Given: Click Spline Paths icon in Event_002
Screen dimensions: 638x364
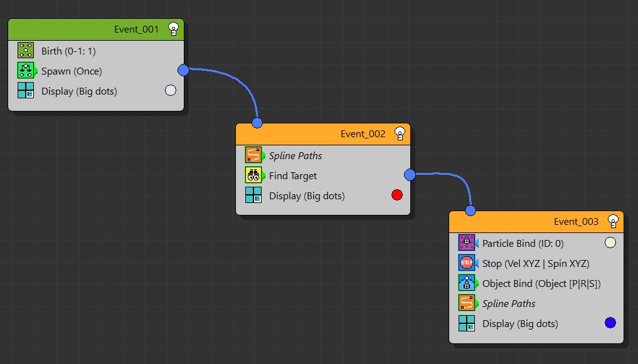Looking at the screenshot, I should click(x=253, y=155).
